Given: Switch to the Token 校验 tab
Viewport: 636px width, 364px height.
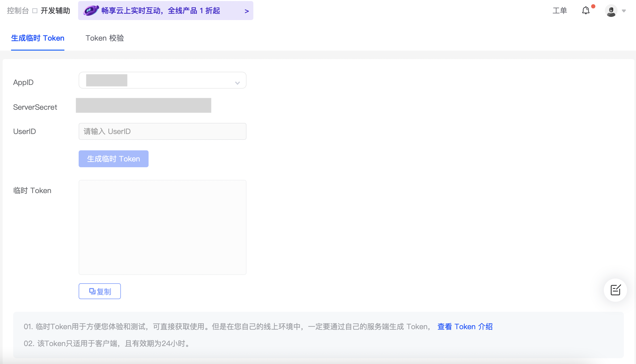Looking at the screenshot, I should [x=105, y=38].
